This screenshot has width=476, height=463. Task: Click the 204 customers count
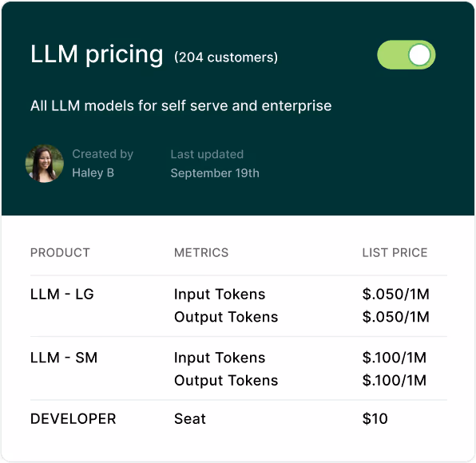pos(226,57)
